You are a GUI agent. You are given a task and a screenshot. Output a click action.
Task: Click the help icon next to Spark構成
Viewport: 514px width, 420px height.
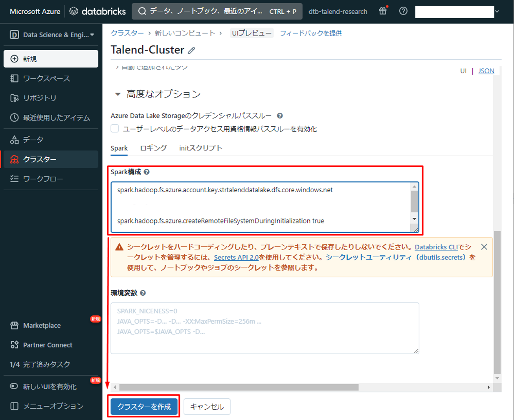[147, 172]
